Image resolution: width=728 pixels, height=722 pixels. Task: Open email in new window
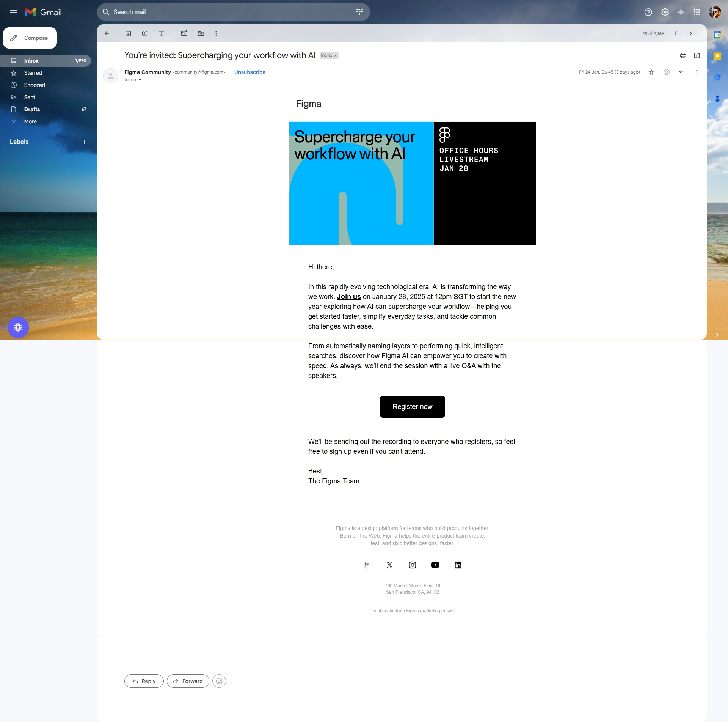tap(697, 55)
